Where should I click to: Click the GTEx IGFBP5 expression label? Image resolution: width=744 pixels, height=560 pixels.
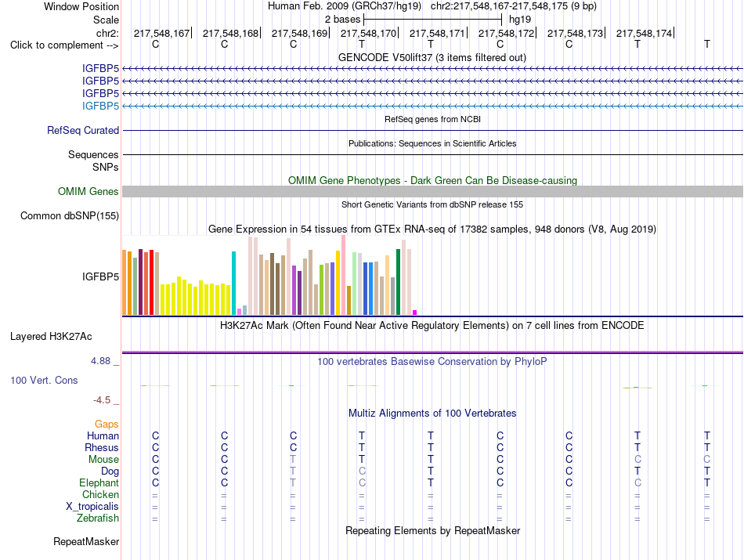tap(100, 276)
